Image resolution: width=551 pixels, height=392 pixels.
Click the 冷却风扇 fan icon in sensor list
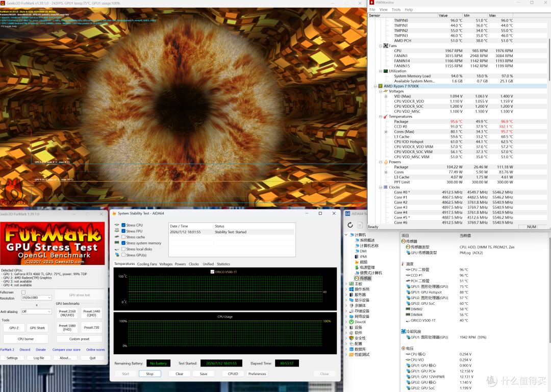click(x=404, y=331)
